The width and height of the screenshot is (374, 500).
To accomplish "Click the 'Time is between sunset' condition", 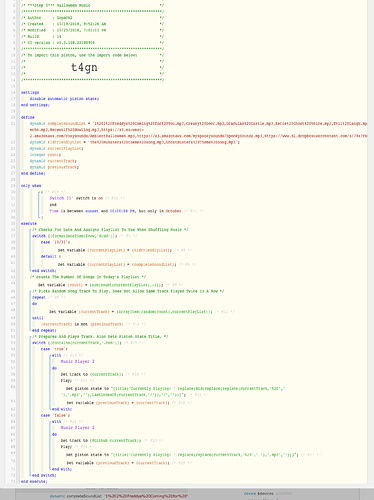I will point(115,211).
